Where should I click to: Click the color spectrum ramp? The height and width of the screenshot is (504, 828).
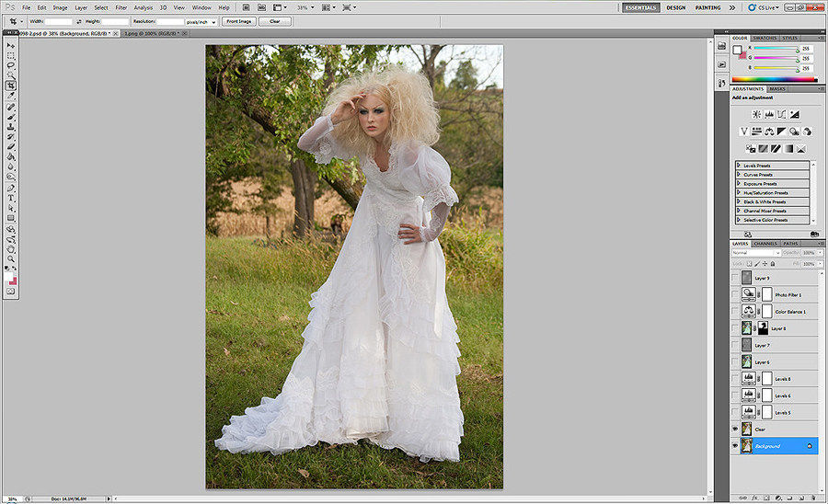coord(774,80)
